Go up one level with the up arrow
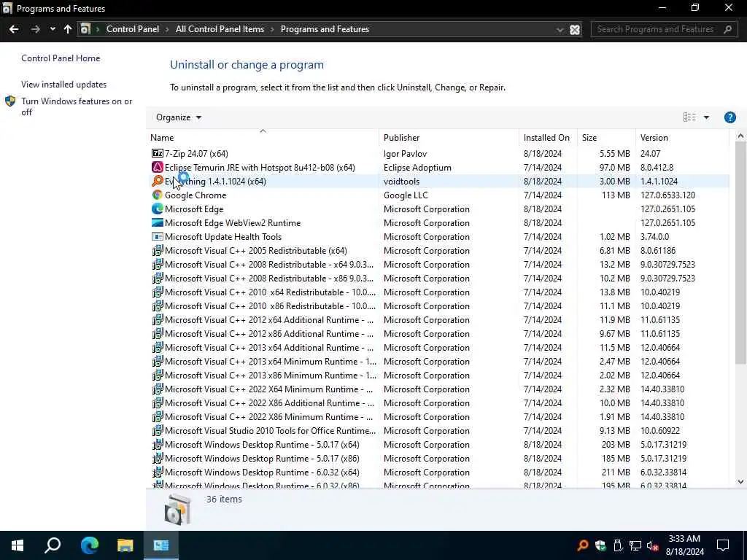 pos(68,29)
